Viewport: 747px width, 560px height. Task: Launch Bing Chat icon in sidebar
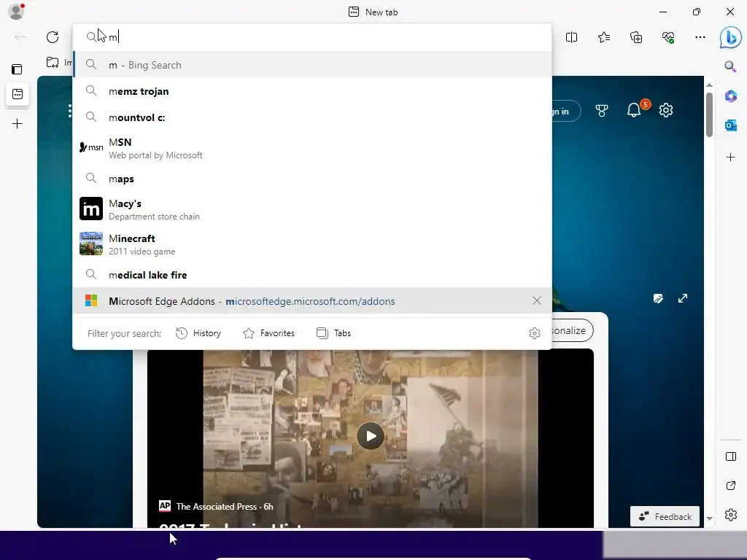[730, 37]
